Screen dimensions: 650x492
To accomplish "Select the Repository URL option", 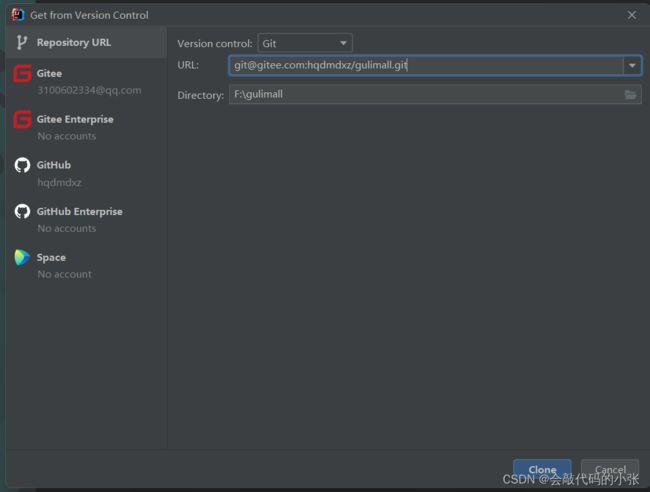I will [x=86, y=42].
